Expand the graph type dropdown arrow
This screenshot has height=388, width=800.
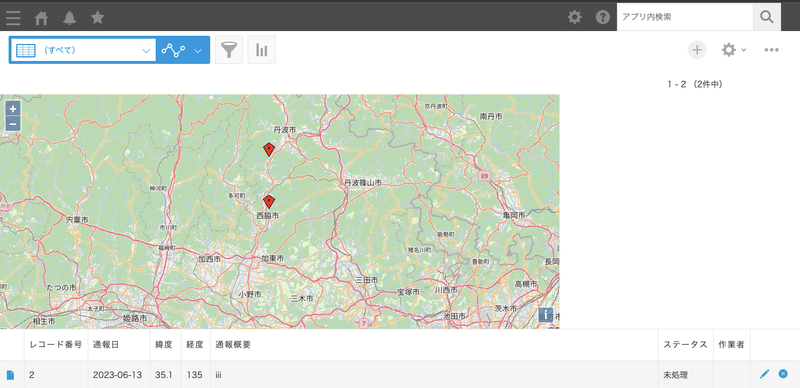click(198, 51)
